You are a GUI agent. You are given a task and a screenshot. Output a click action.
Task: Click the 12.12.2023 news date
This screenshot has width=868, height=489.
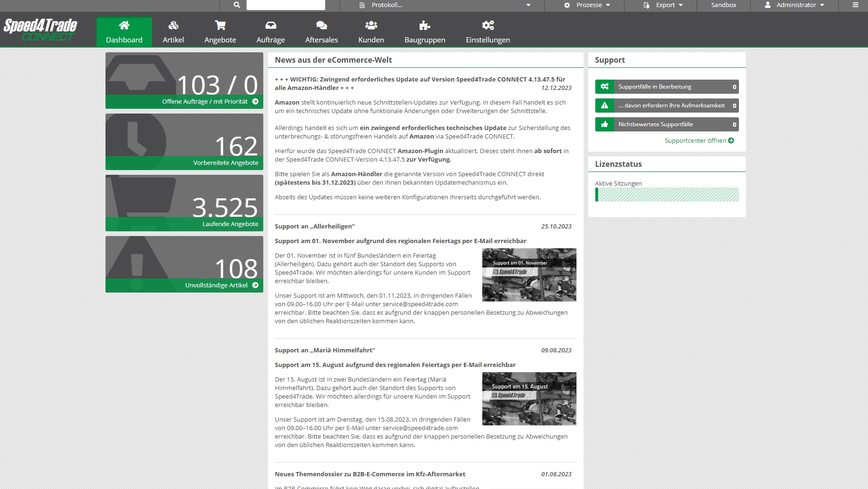tap(556, 88)
